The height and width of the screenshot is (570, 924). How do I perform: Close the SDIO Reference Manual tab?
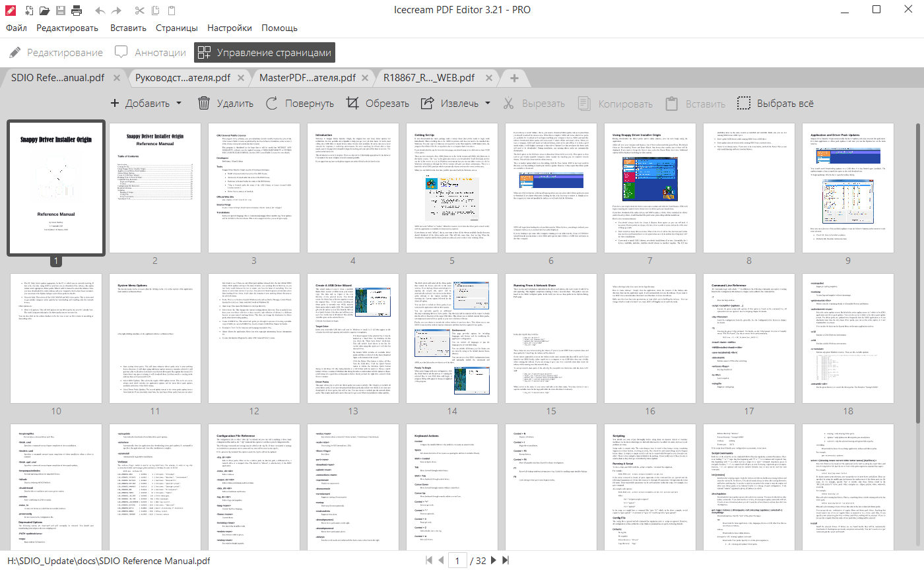[116, 77]
